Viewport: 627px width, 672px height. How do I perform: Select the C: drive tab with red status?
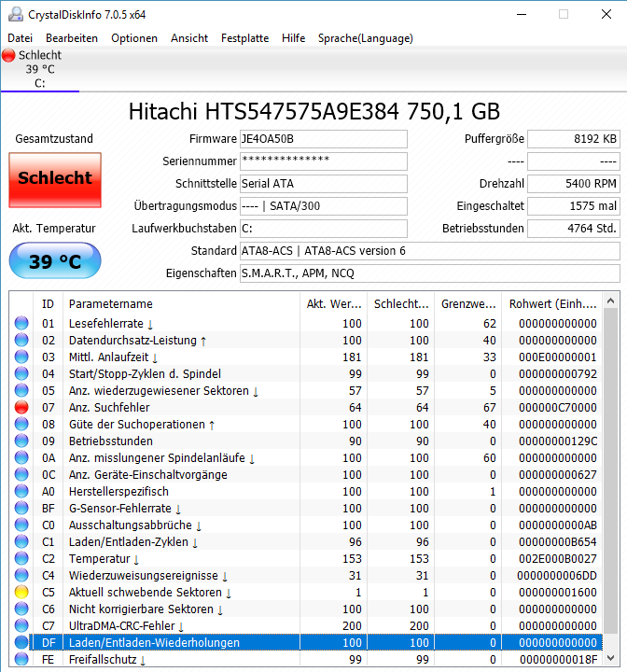[x=40, y=69]
